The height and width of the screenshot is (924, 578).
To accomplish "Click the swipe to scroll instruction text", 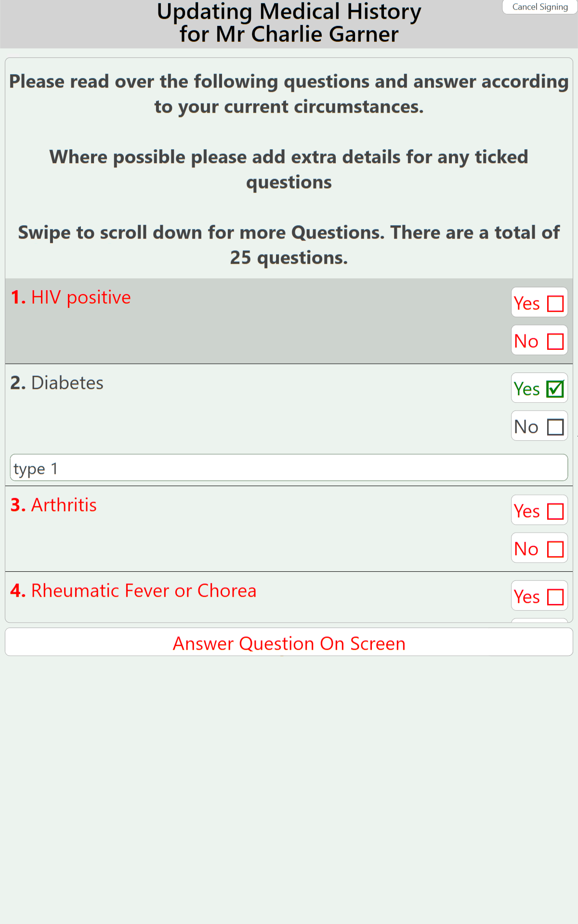I will tap(289, 245).
